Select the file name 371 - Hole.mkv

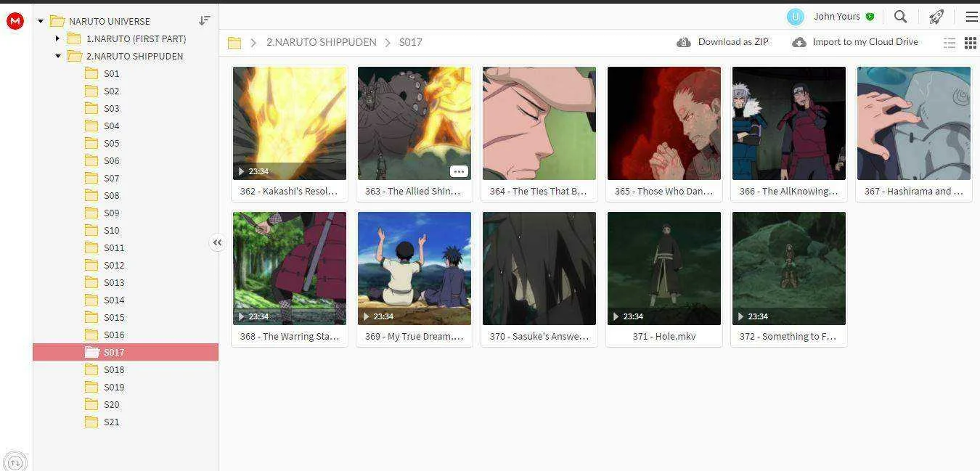[x=664, y=337]
